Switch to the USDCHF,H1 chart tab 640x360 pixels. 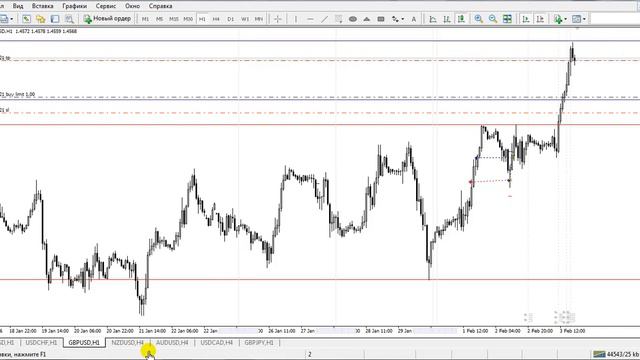pos(41,342)
